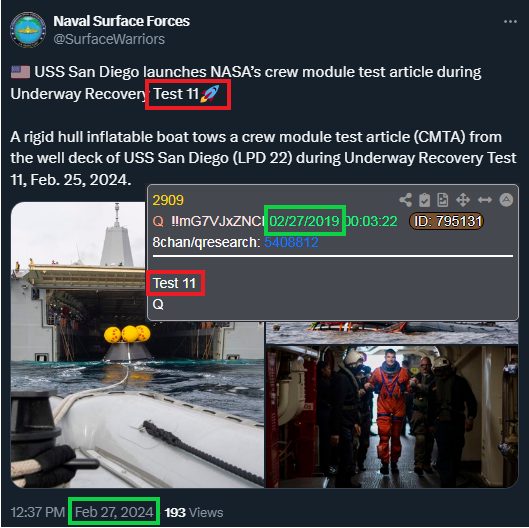The image size is (529, 528).
Task: Click the clipboard checkmark copy icon
Action: tap(424, 200)
